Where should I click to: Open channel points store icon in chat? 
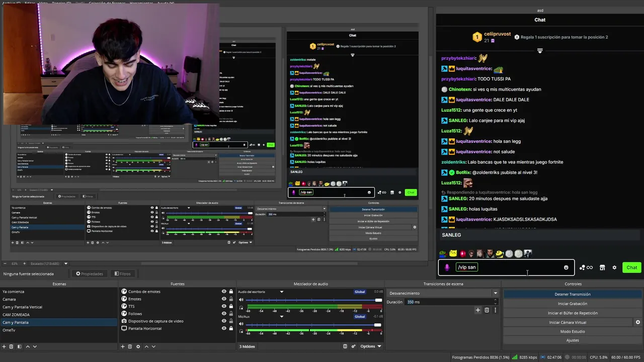[x=602, y=267]
